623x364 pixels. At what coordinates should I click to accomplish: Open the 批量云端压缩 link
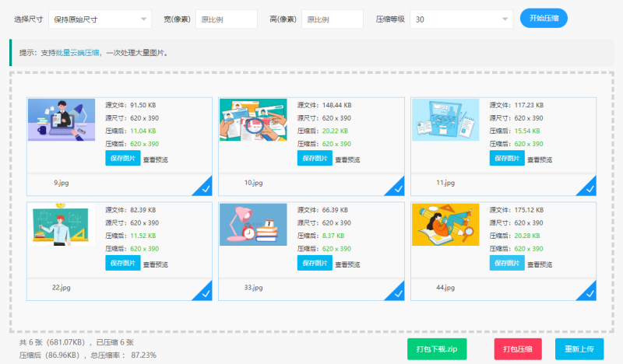click(77, 53)
